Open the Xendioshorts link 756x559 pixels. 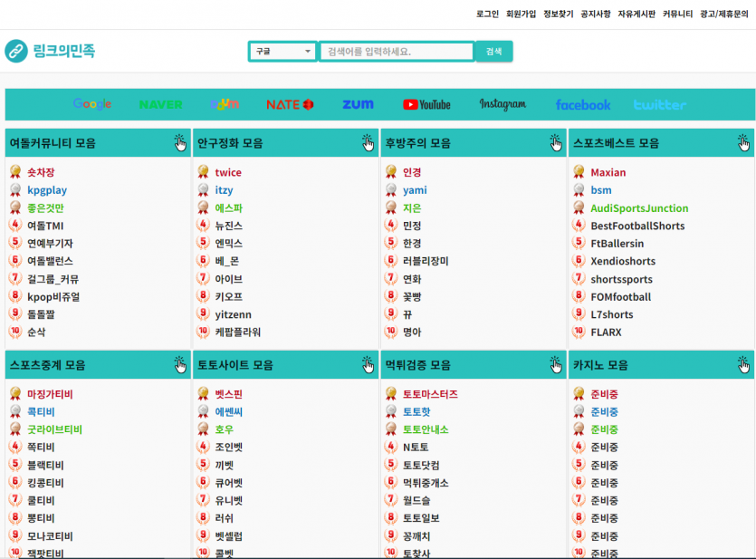click(623, 261)
